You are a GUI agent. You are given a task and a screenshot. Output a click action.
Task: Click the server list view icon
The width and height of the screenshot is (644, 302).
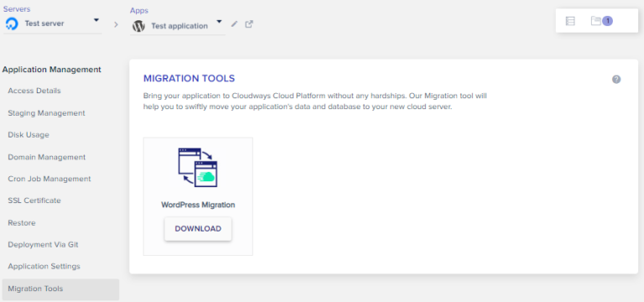point(570,21)
